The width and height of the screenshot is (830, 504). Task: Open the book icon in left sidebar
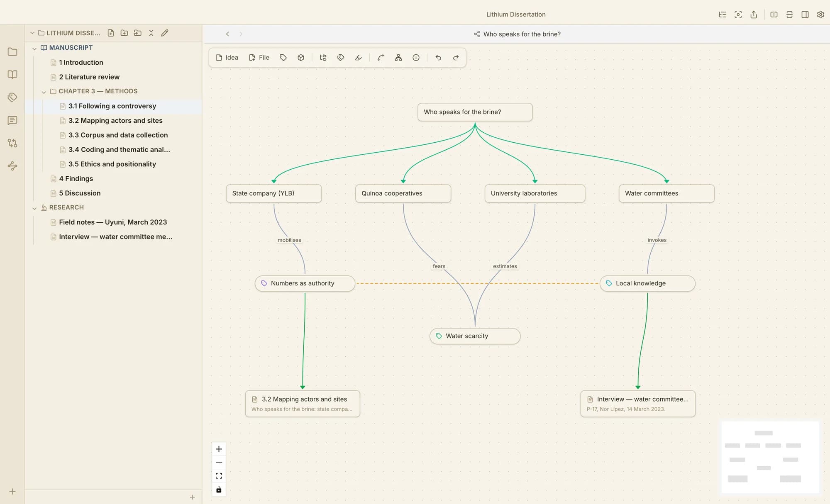pos(12,75)
